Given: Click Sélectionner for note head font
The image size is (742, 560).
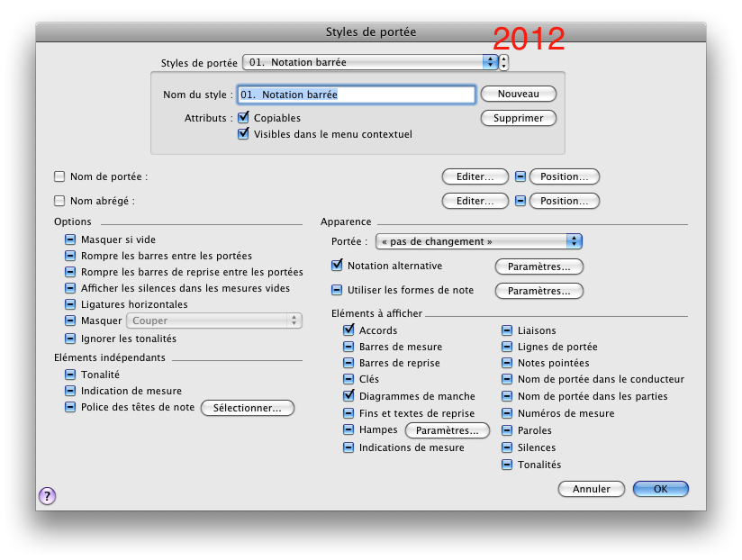Looking at the screenshot, I should [x=247, y=408].
